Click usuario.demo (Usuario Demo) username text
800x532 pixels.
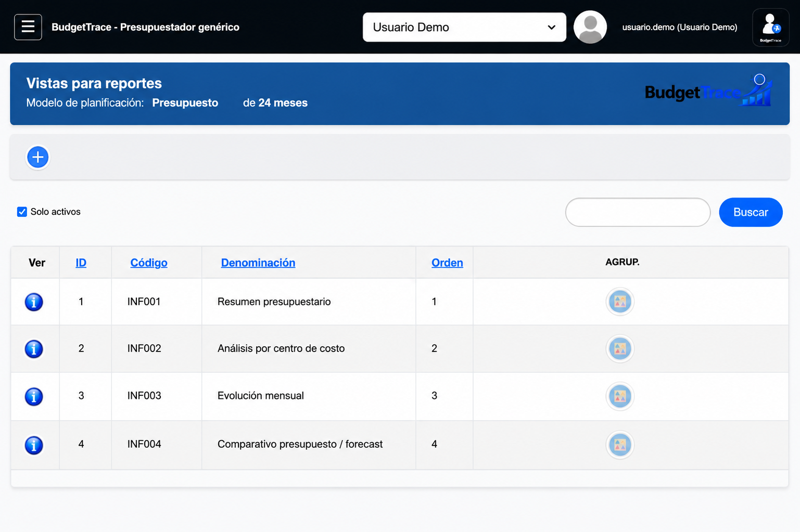tap(680, 27)
